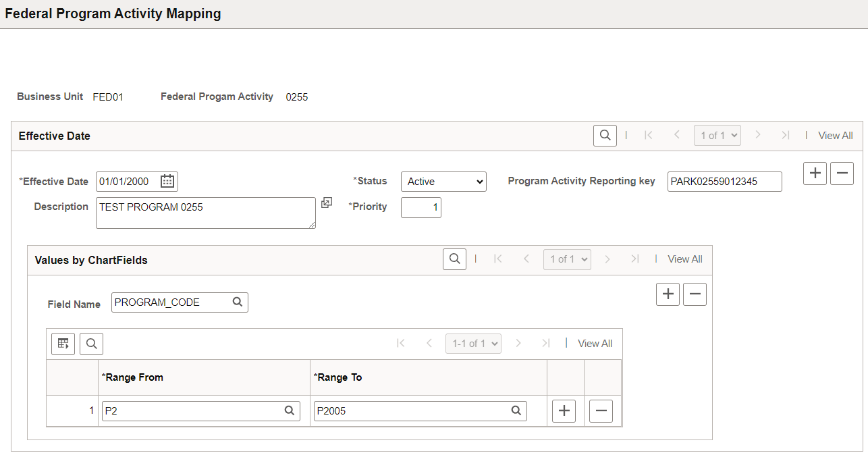Open the row selector dropdown showing 1 of 1
This screenshot has width=868, height=453.
[x=717, y=135]
